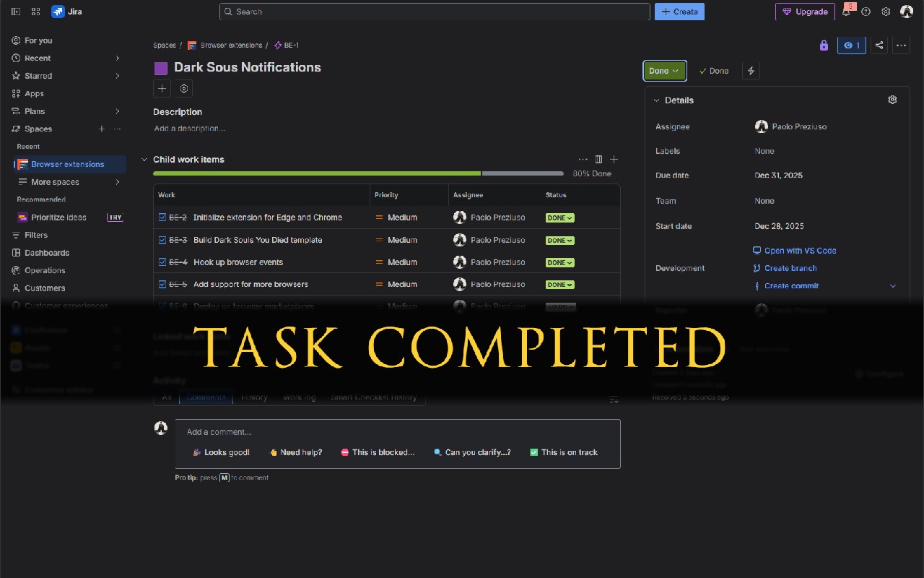This screenshot has height=578, width=924.
Task: Add a space with plus icon
Action: tap(102, 129)
